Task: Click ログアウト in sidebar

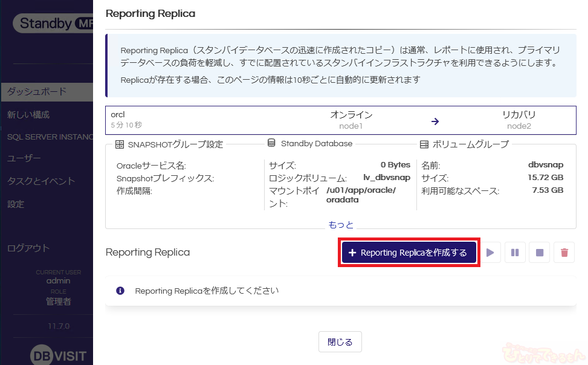Action: pyautogui.click(x=28, y=248)
